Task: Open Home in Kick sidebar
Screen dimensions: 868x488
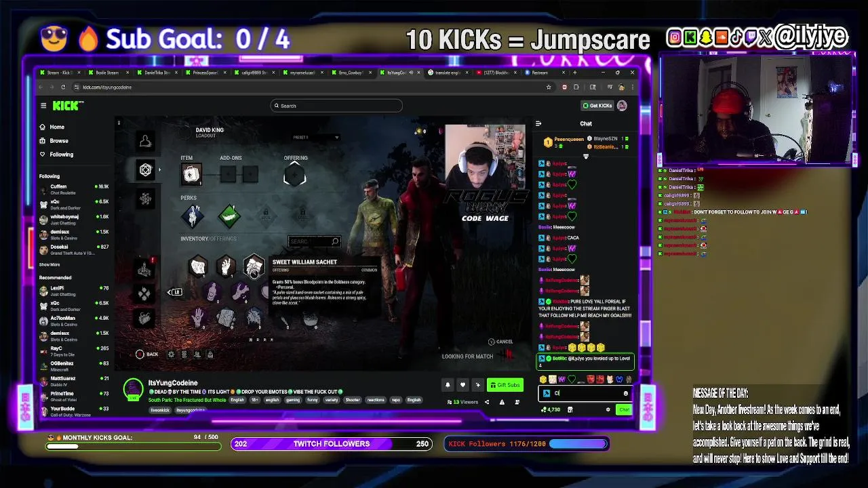Action: (52, 127)
